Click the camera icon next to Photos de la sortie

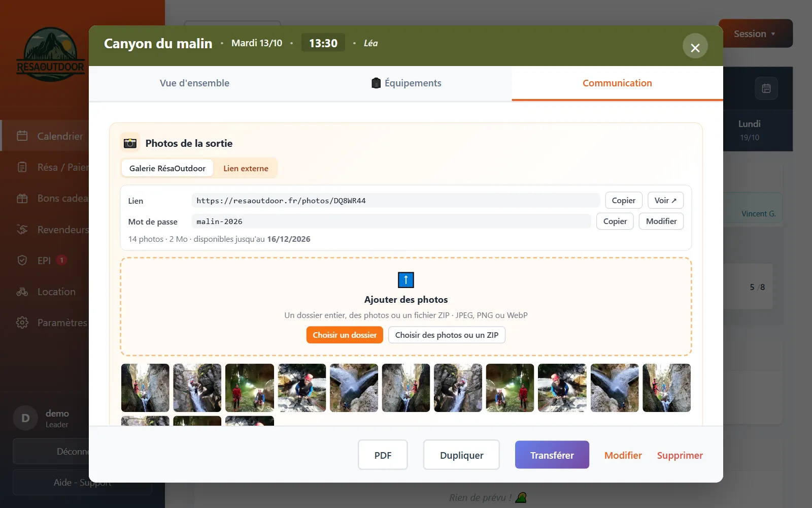130,143
